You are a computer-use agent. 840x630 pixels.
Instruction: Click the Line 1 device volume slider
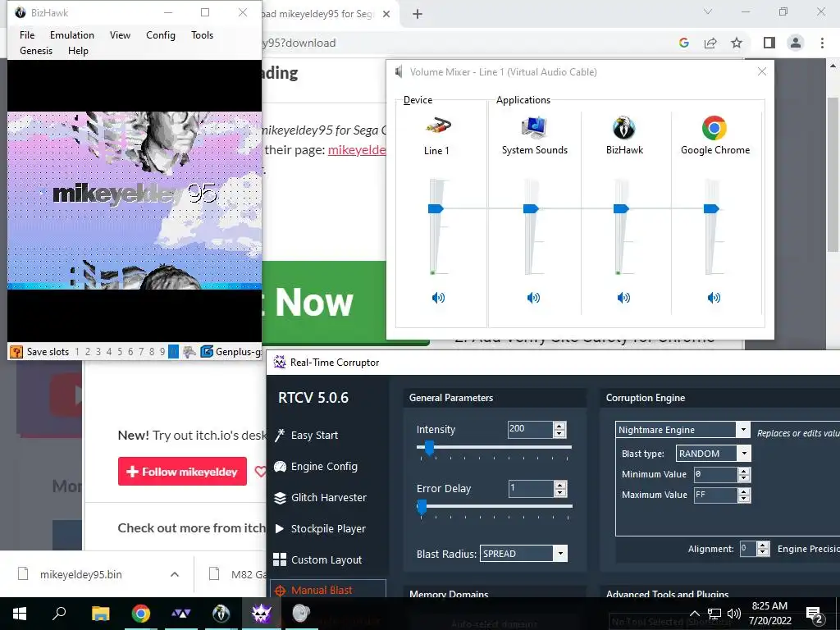click(436, 208)
